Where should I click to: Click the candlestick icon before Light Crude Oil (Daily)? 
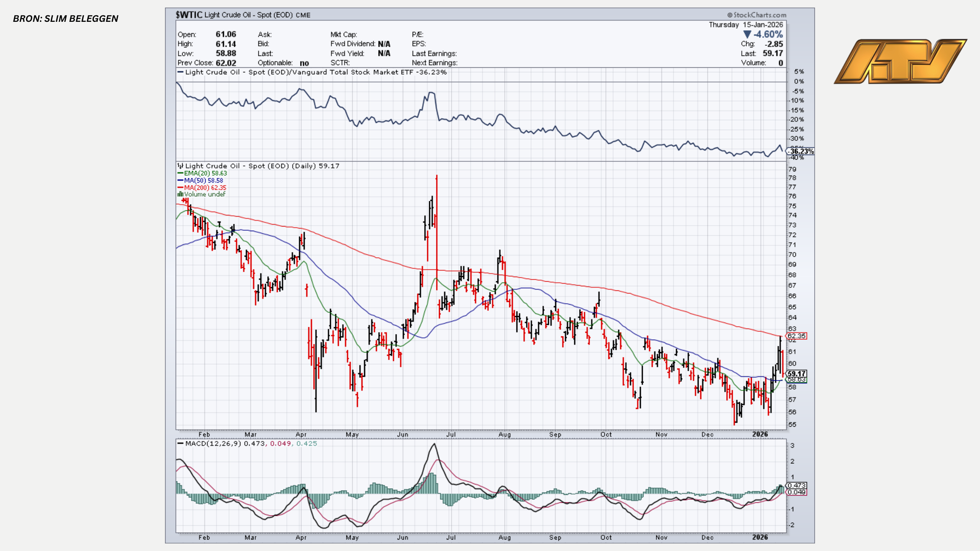click(x=180, y=166)
